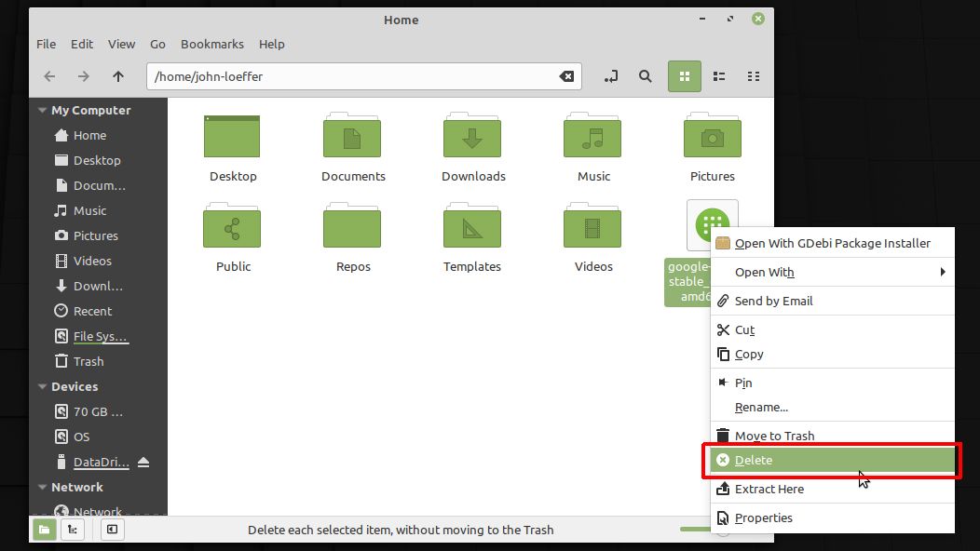Select Move to Trash from the menu

(774, 436)
